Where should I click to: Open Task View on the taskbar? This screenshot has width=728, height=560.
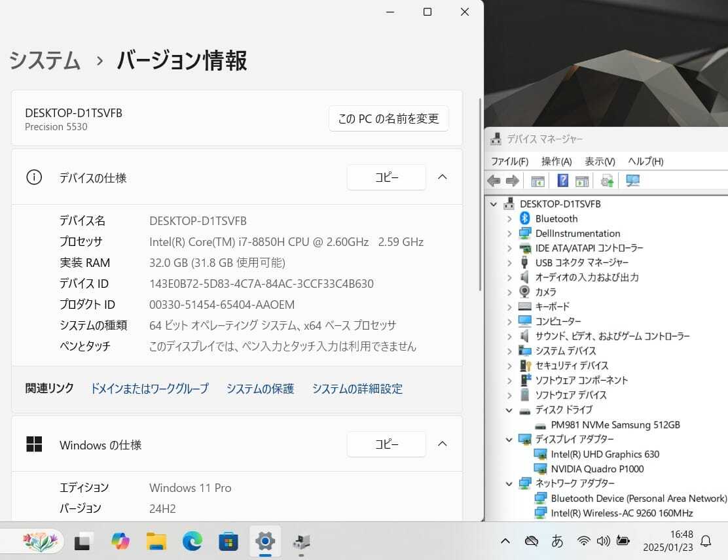pyautogui.click(x=83, y=541)
